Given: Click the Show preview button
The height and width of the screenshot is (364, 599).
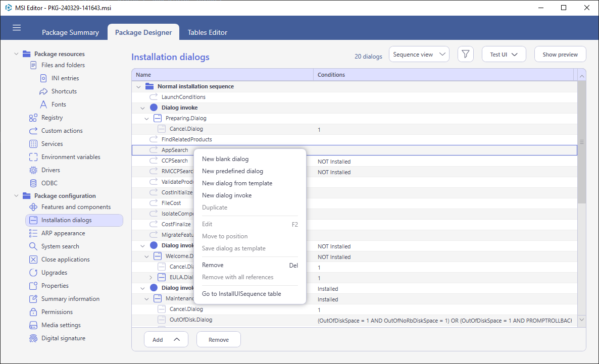Looking at the screenshot, I should click(560, 54).
